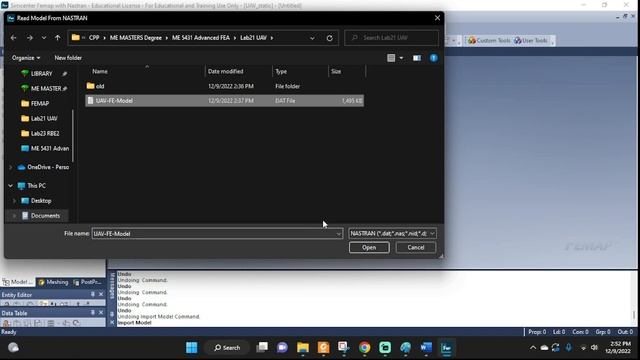Pin the Entity Editor pane
This screenshot has height=360, width=640.
(93, 295)
